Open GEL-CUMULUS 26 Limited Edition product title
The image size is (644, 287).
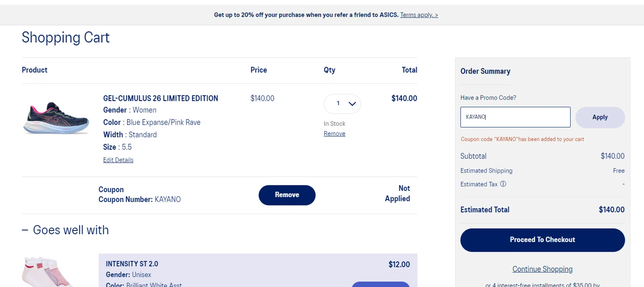[x=161, y=98]
